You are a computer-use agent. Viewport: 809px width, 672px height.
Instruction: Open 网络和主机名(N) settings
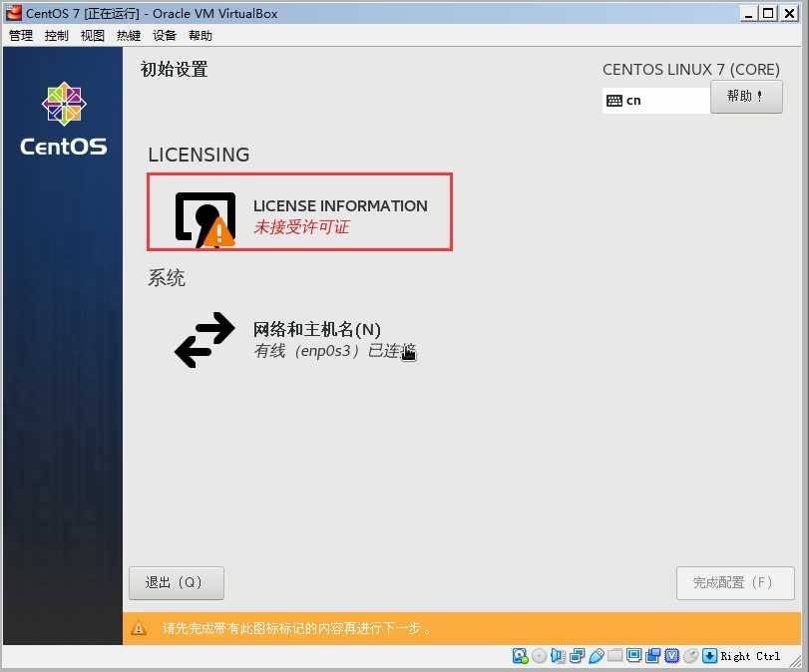[x=295, y=340]
